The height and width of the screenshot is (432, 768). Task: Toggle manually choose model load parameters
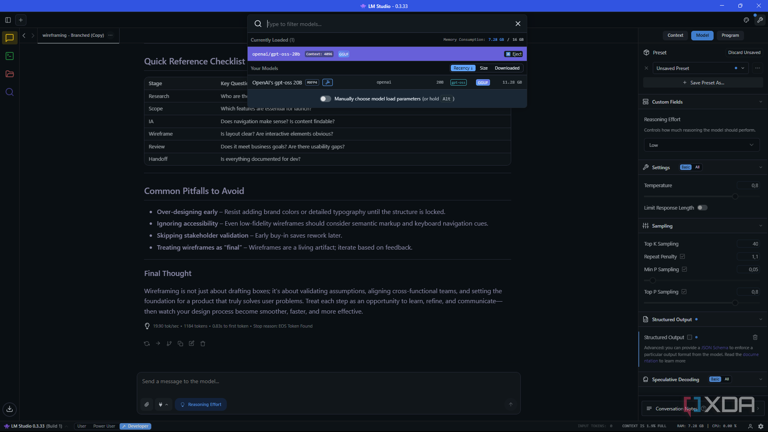click(x=325, y=99)
